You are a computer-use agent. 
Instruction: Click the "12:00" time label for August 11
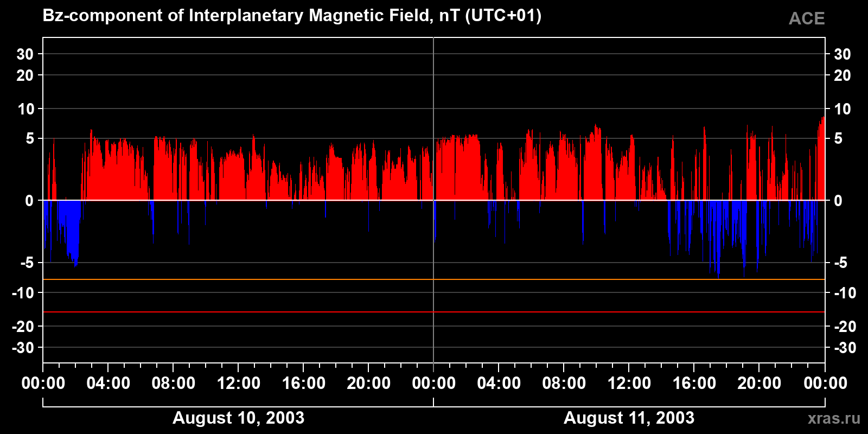(x=629, y=384)
